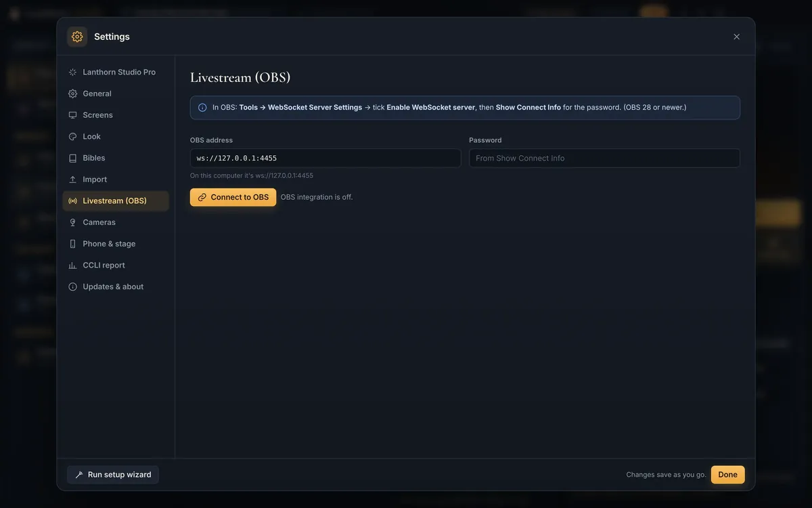Screen dimensions: 812x508
Task: Click the broadcast icon beside Livestream (OBS)
Action: pos(72,200)
